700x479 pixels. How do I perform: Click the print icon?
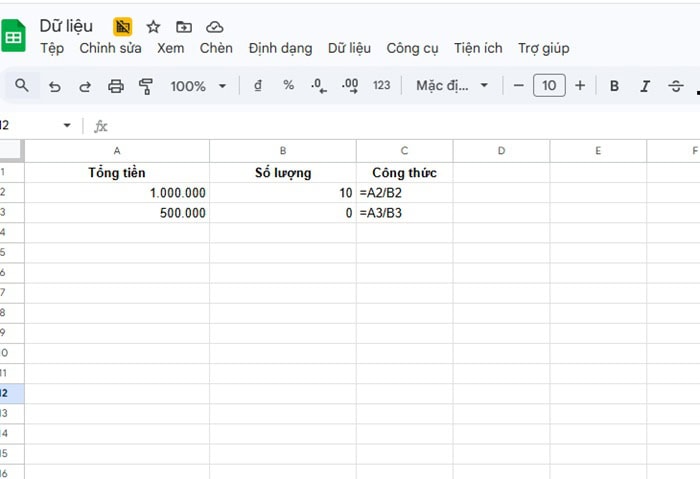(x=116, y=86)
